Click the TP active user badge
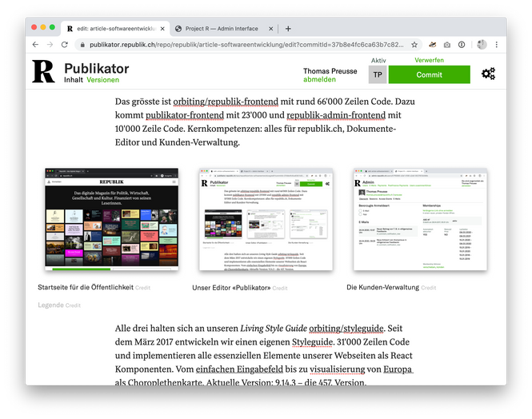This screenshot has height=419, width=532. pos(377,75)
